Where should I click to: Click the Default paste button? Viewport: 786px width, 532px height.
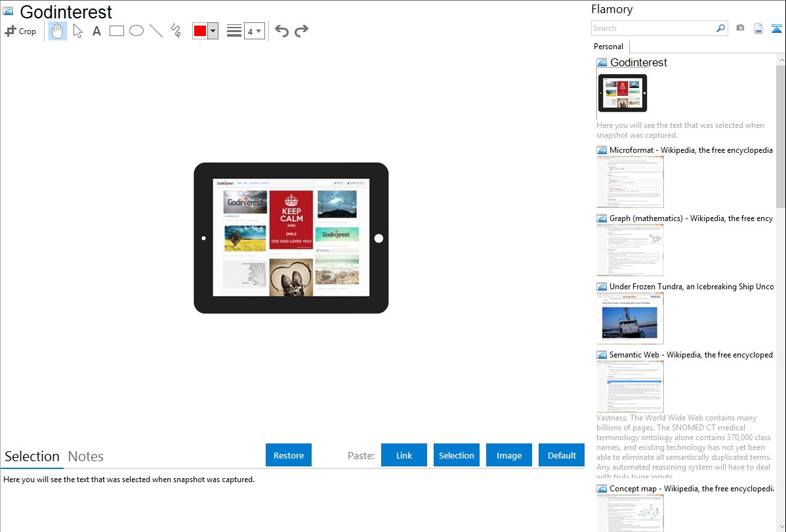562,455
